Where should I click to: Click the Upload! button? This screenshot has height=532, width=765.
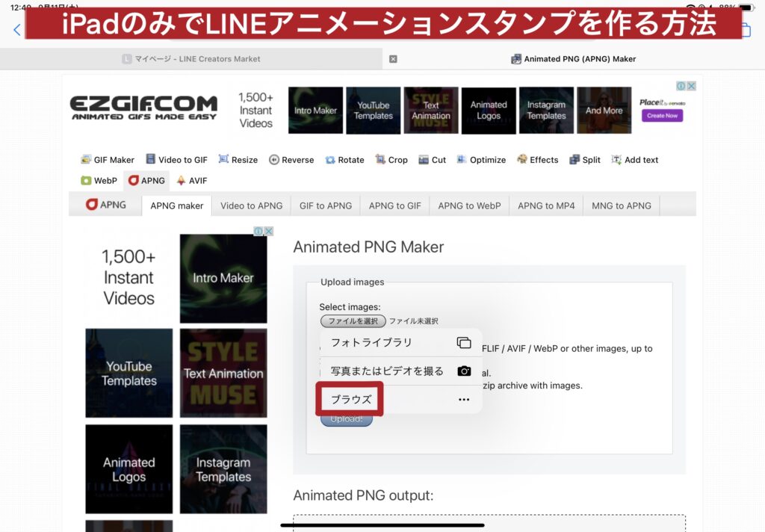pos(347,419)
